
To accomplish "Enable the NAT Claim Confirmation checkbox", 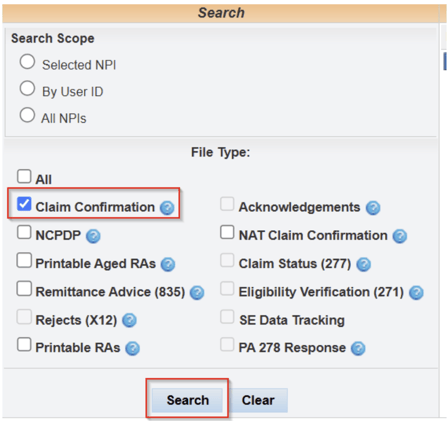I will pyautogui.click(x=227, y=232).
